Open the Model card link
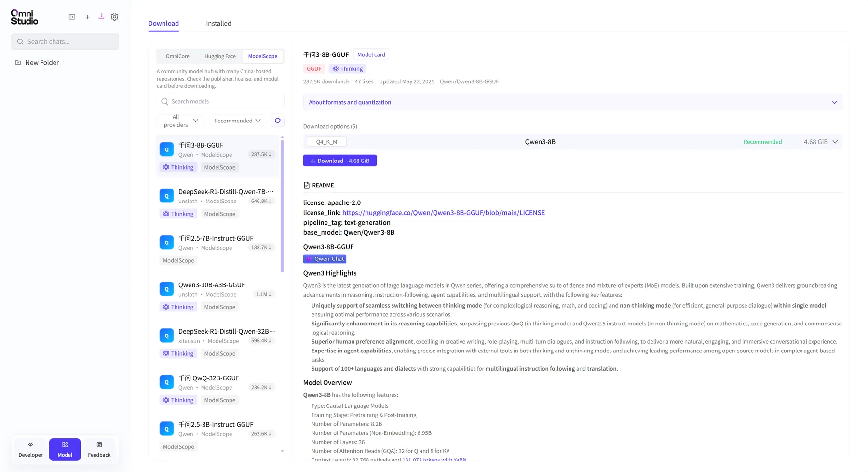This screenshot has width=868, height=472. [x=371, y=54]
